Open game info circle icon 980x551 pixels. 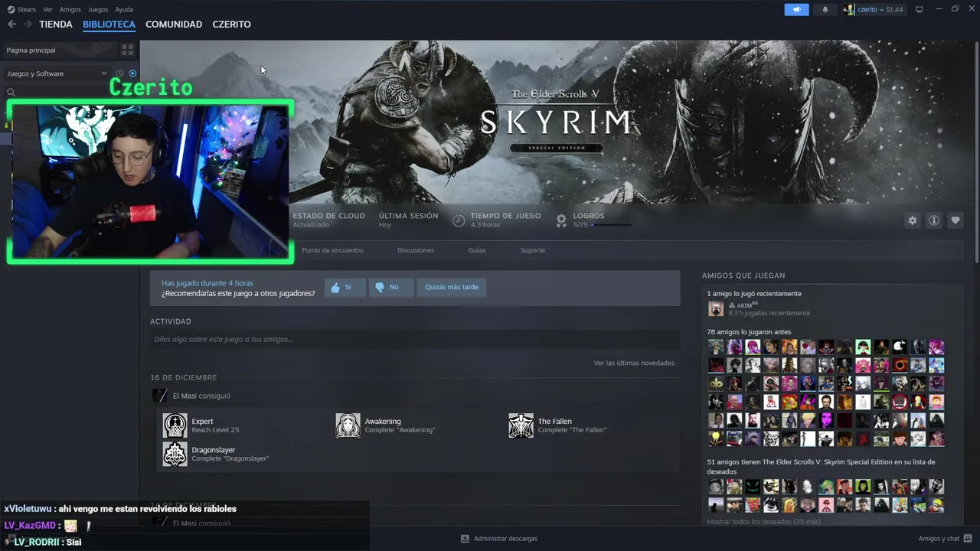click(933, 220)
